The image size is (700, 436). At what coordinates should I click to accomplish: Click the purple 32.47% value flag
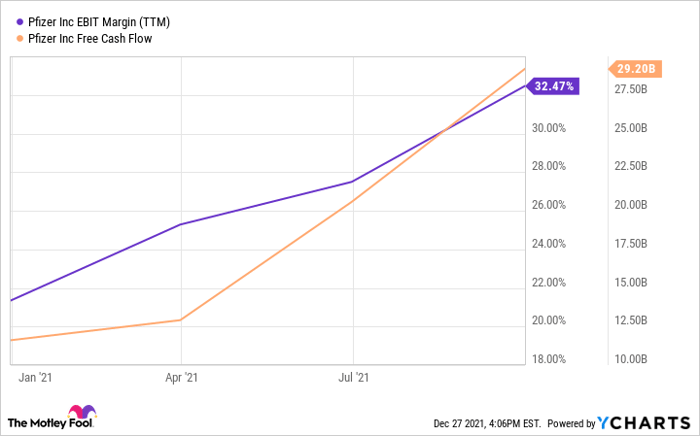553,86
